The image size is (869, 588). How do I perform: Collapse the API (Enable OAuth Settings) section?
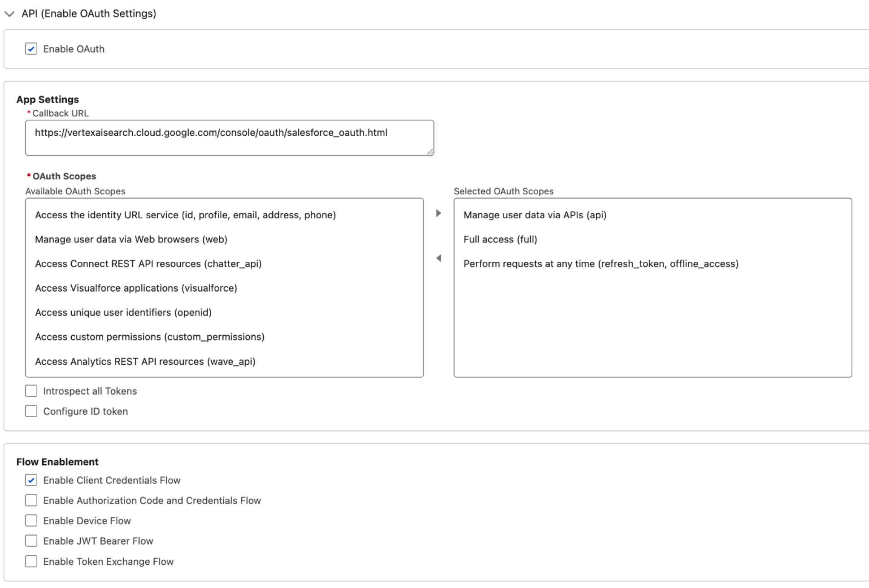9,13
